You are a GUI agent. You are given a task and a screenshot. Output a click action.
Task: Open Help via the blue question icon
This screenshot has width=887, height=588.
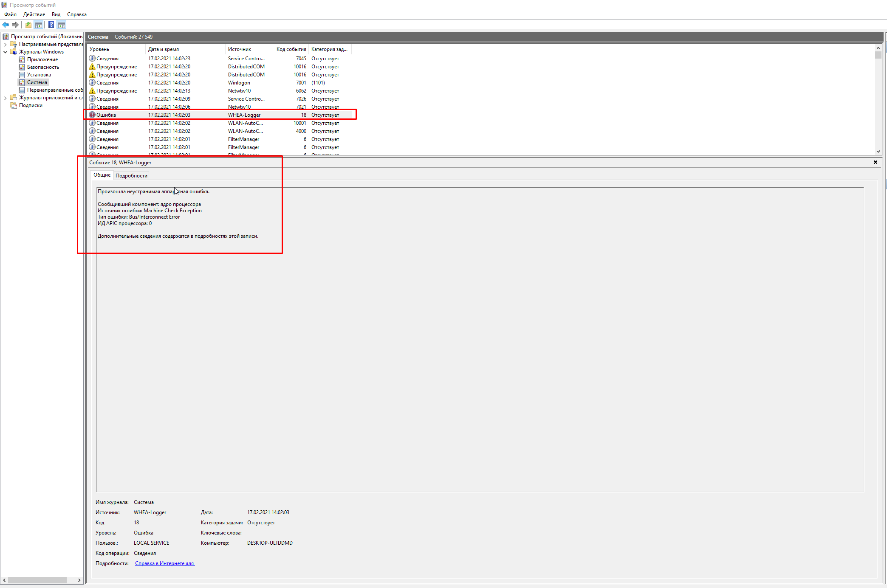click(x=51, y=25)
